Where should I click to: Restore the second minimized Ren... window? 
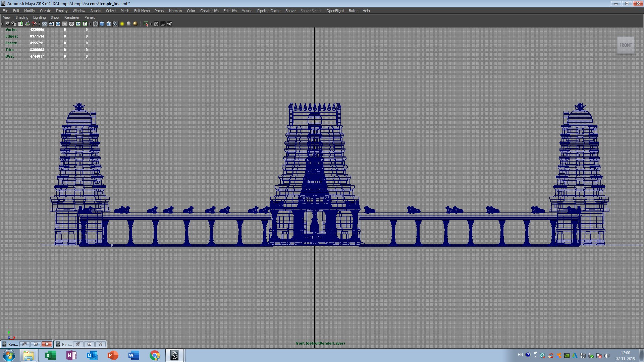point(78,344)
